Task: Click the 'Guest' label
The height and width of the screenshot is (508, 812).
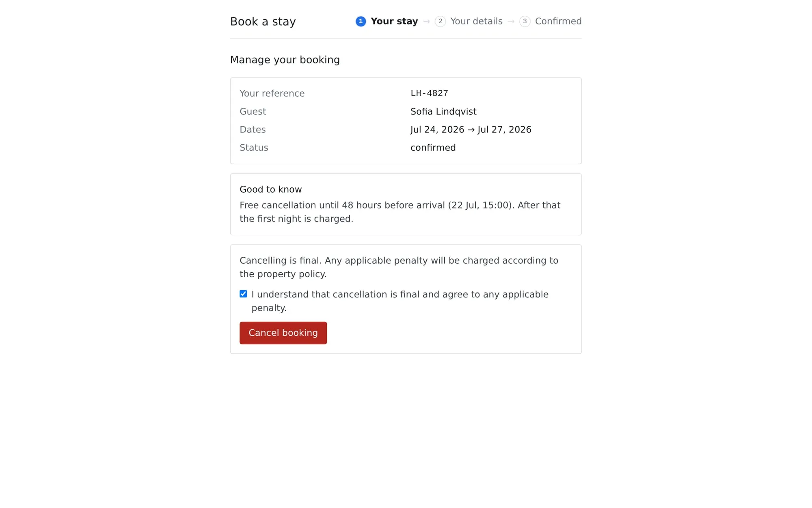Action: pos(253,111)
